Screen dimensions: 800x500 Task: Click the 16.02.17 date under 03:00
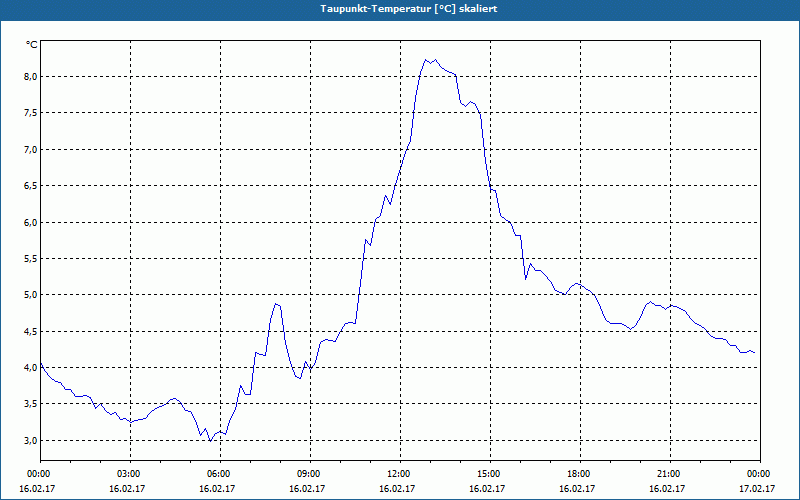coord(127,488)
